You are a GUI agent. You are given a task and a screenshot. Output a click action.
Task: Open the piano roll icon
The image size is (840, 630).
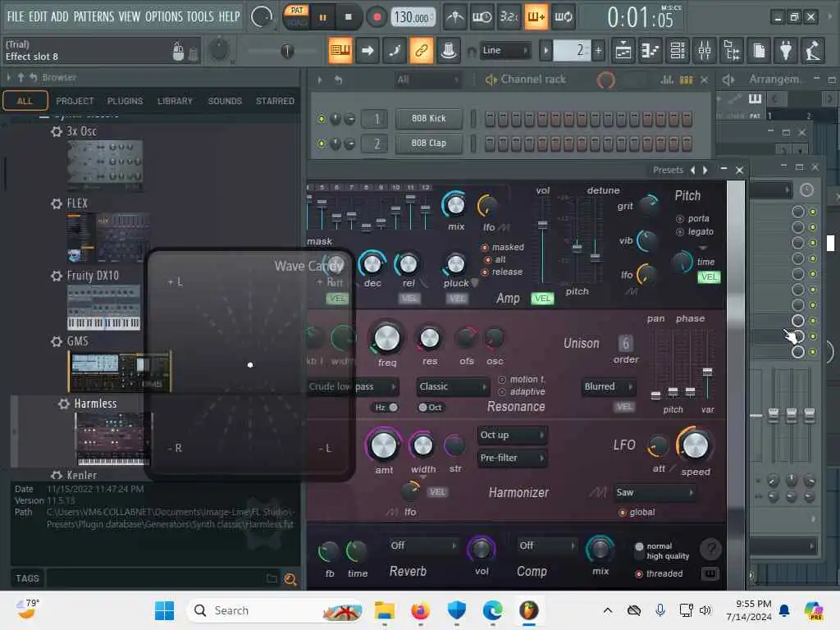pos(650,51)
